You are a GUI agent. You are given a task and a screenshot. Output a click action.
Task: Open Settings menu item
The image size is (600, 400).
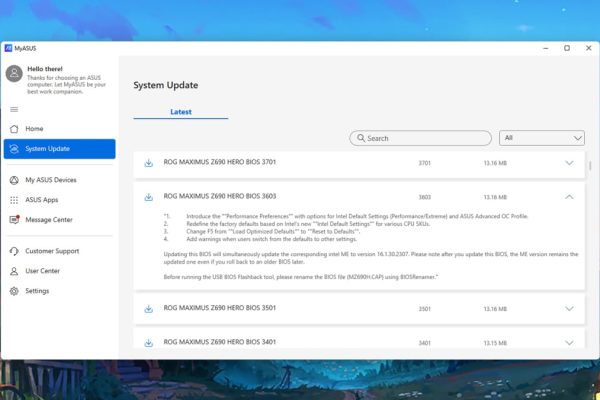[59, 291]
